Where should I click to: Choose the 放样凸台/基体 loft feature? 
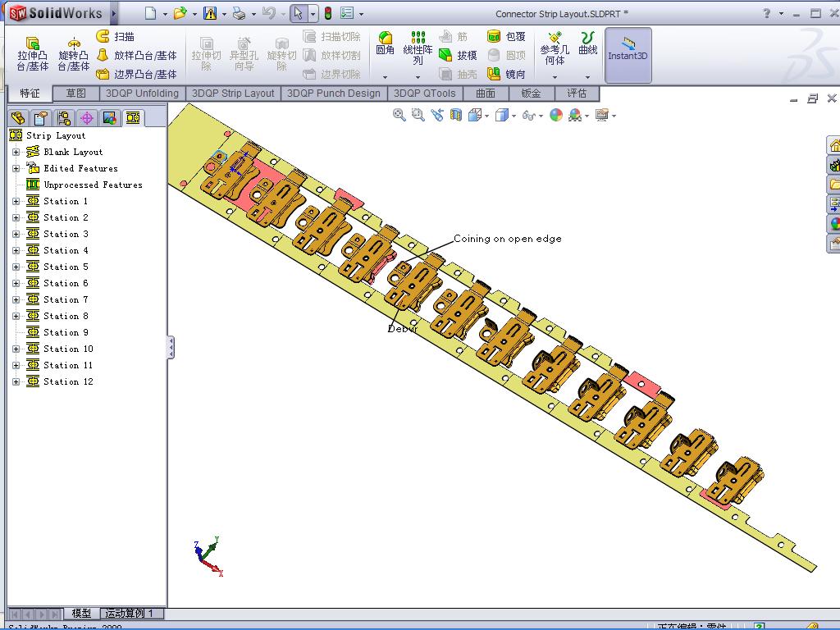(x=137, y=55)
